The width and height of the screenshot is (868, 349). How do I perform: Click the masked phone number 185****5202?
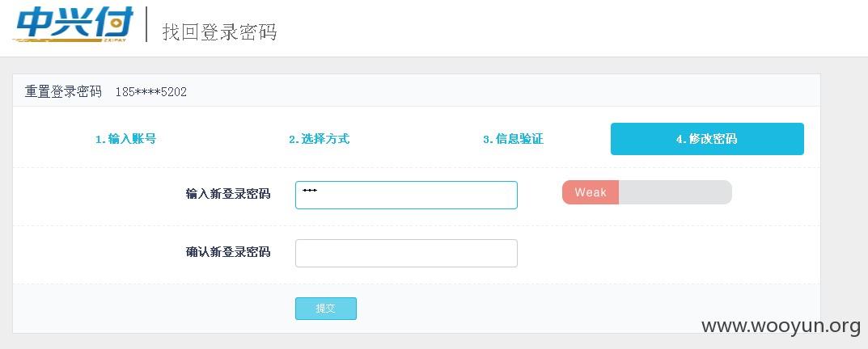151,92
